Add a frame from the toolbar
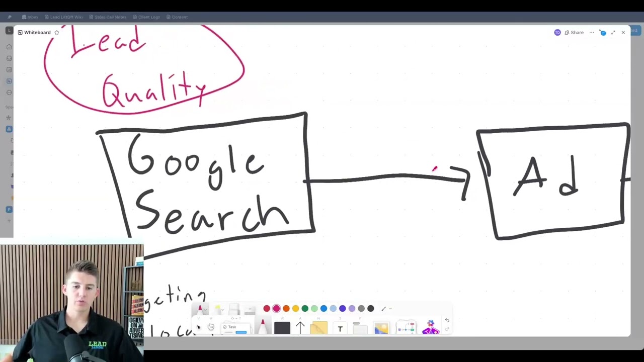644x362 pixels. click(x=360, y=327)
